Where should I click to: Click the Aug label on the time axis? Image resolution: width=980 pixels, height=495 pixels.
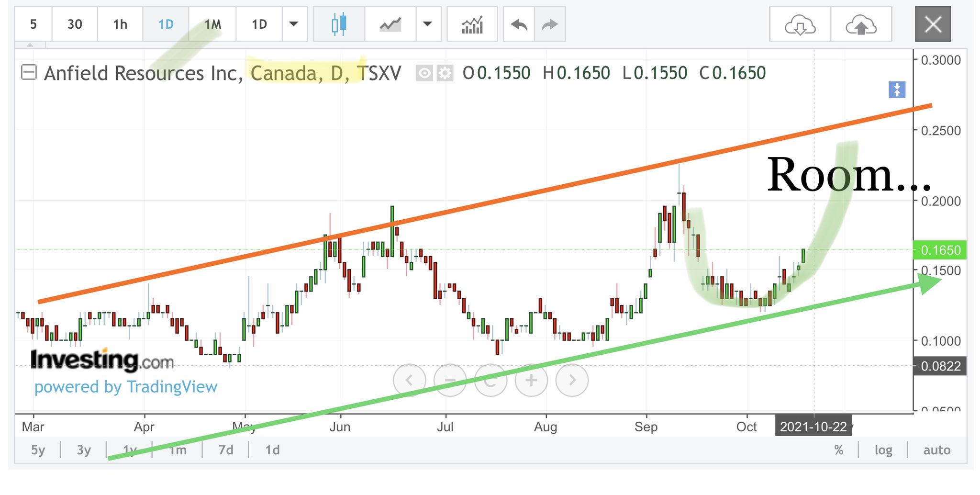click(x=546, y=427)
